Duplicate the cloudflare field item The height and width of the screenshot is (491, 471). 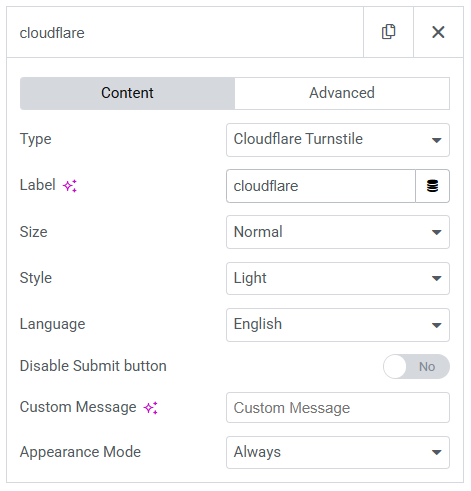tap(388, 32)
